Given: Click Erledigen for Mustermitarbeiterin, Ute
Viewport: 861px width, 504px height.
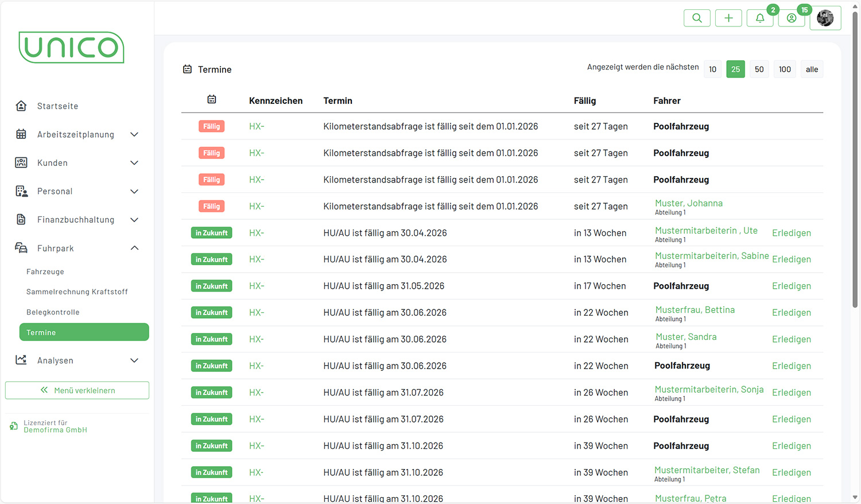Looking at the screenshot, I should pyautogui.click(x=791, y=233).
